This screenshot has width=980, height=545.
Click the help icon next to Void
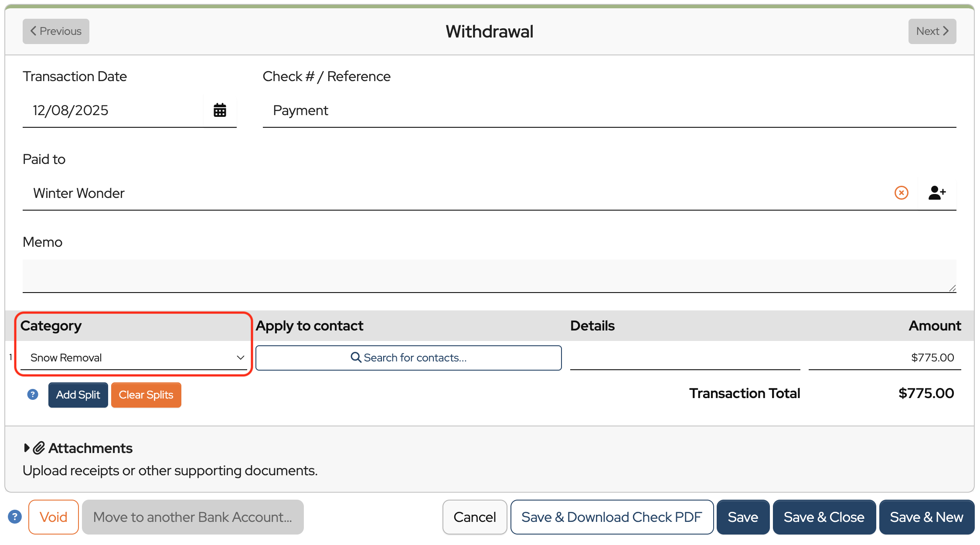pyautogui.click(x=15, y=517)
